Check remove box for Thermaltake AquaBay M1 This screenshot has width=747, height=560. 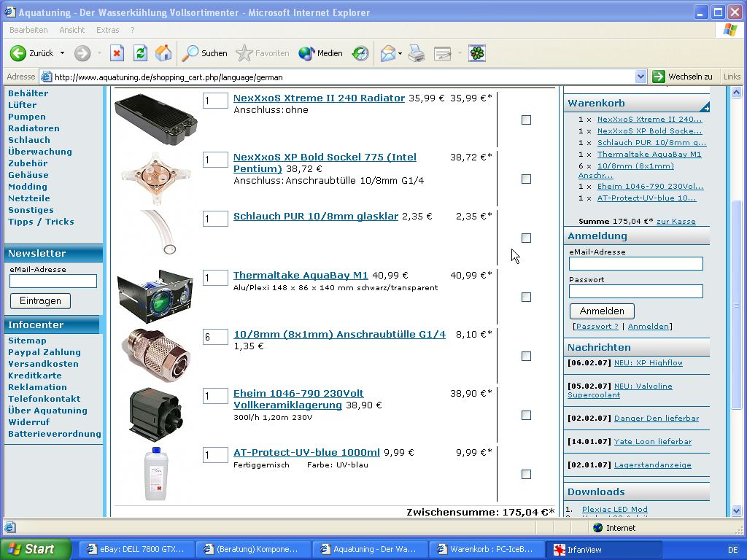(x=526, y=297)
